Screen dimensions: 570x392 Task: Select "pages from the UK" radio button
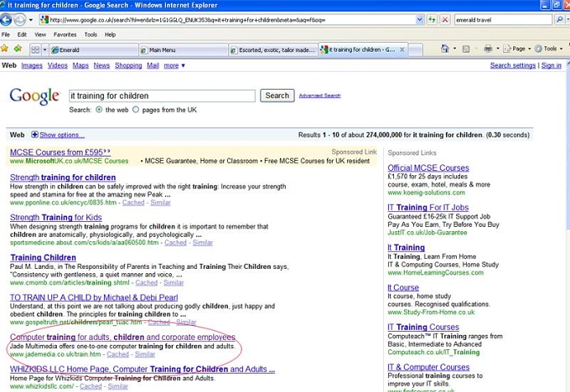tap(136, 110)
